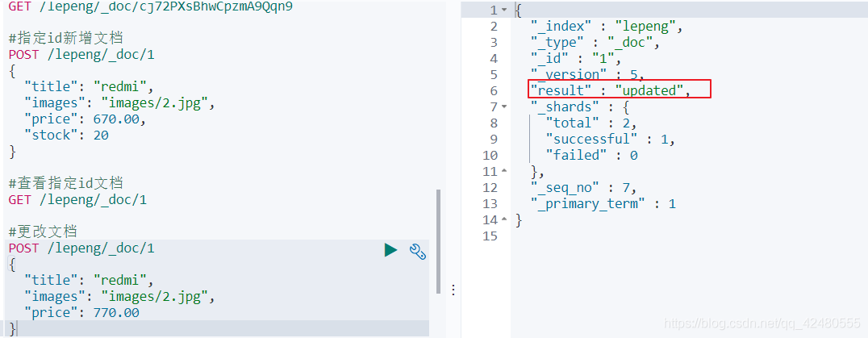This screenshot has height=338, width=868.
Task: Select the GET /lepeng/_doc/1 request line
Action: click(x=77, y=200)
